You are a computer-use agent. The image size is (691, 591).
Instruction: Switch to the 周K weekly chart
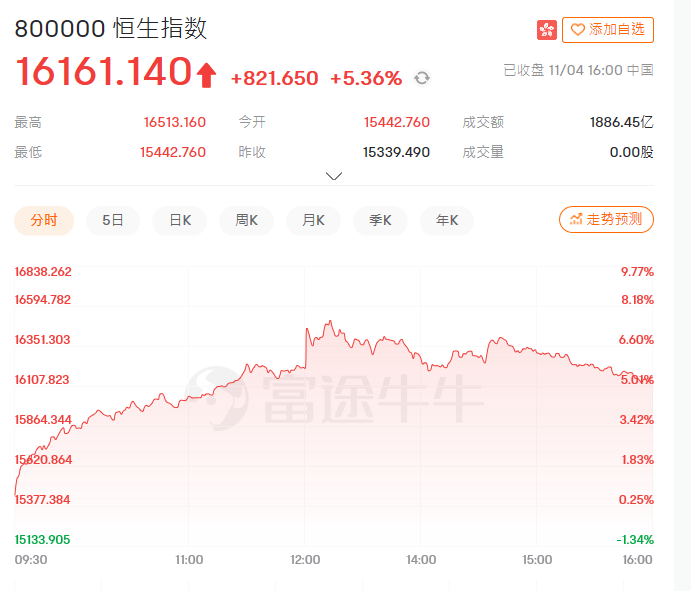tap(246, 220)
